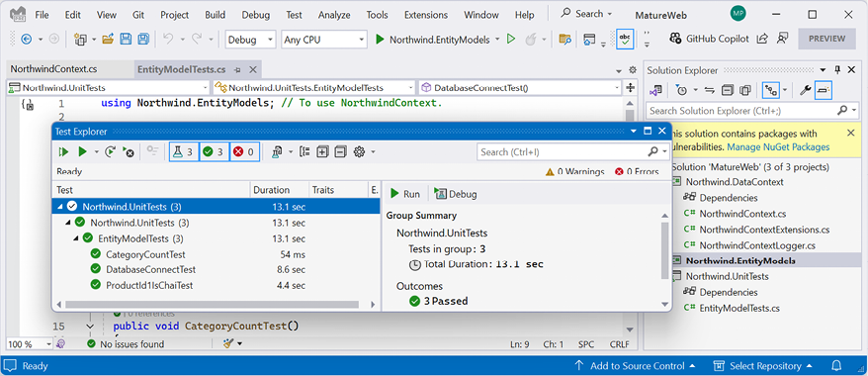Click the green Run selected tests arrow
The image size is (868, 376).
pos(82,151)
